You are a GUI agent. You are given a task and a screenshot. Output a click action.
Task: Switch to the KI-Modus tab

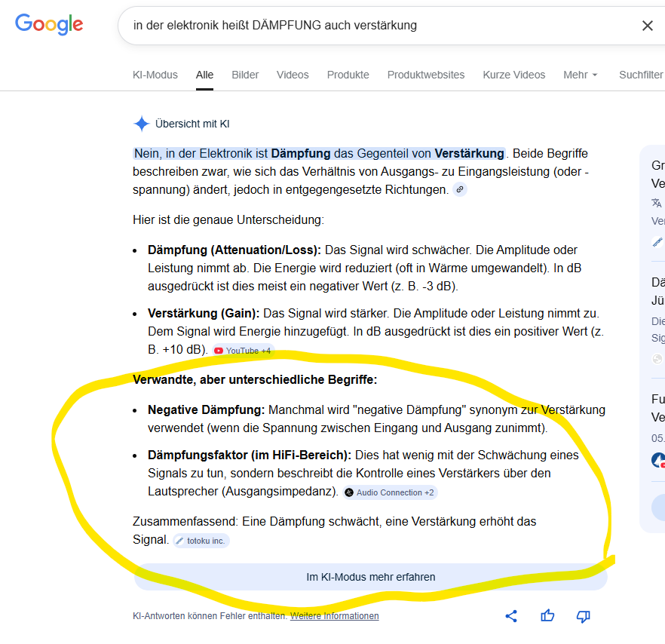tap(155, 75)
